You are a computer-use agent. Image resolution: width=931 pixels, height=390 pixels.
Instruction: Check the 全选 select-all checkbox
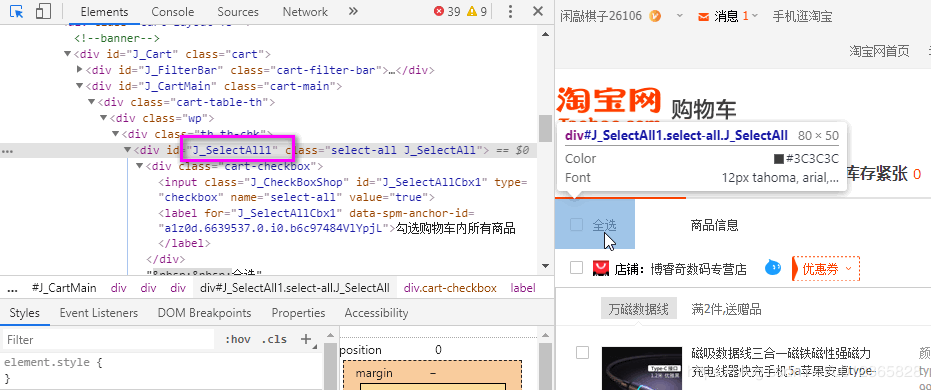[x=576, y=224]
